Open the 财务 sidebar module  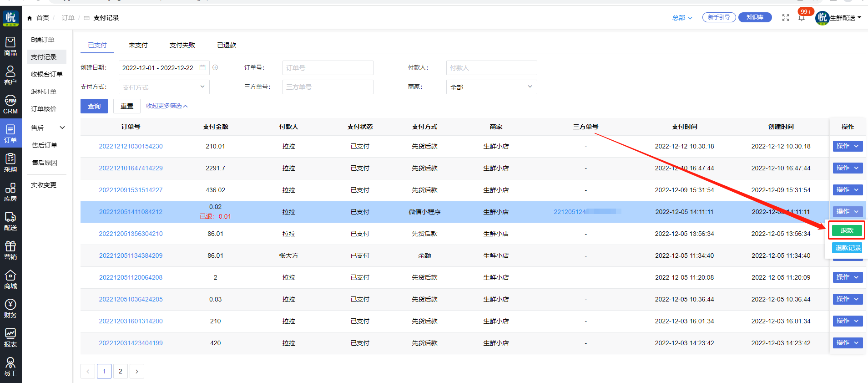(10, 309)
